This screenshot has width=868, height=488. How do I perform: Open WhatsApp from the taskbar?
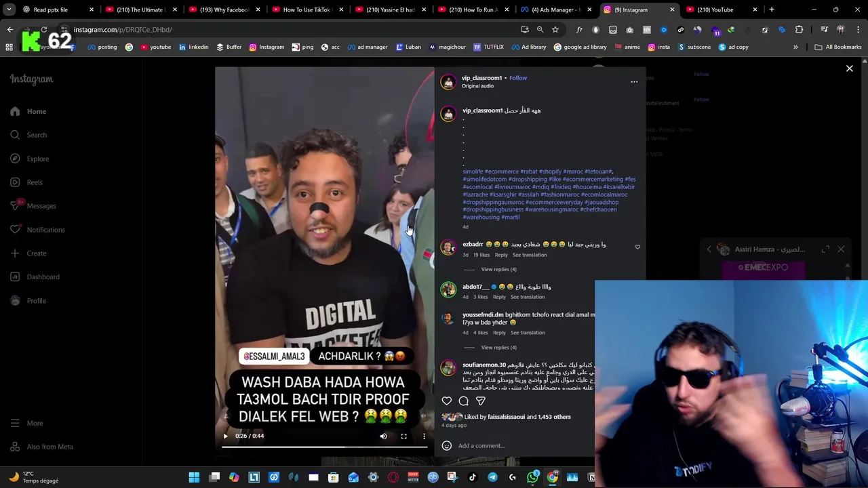pos(532,477)
